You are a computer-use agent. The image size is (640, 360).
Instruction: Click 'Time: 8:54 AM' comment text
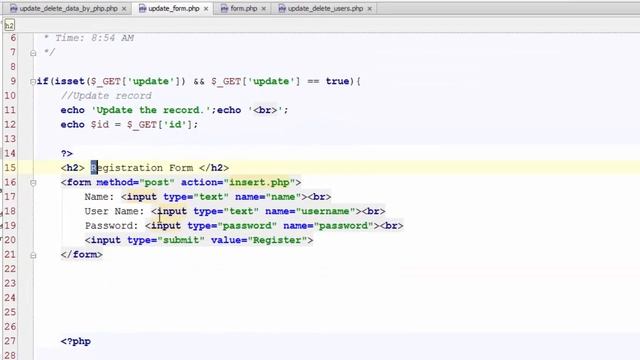[x=94, y=38]
